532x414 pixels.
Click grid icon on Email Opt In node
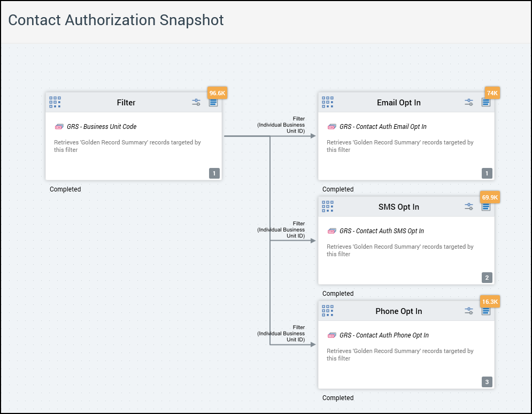[x=328, y=102]
